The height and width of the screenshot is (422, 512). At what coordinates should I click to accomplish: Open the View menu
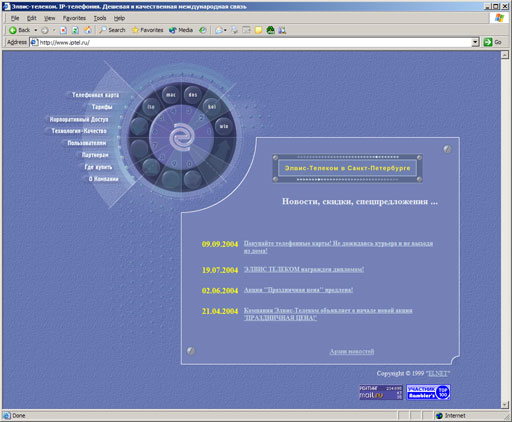tap(49, 18)
